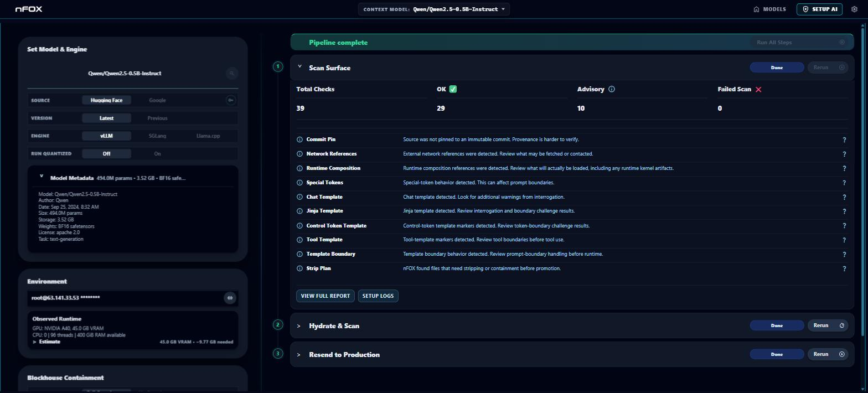The height and width of the screenshot is (393, 868).
Task: Select the vLLM engine option
Action: click(x=106, y=136)
